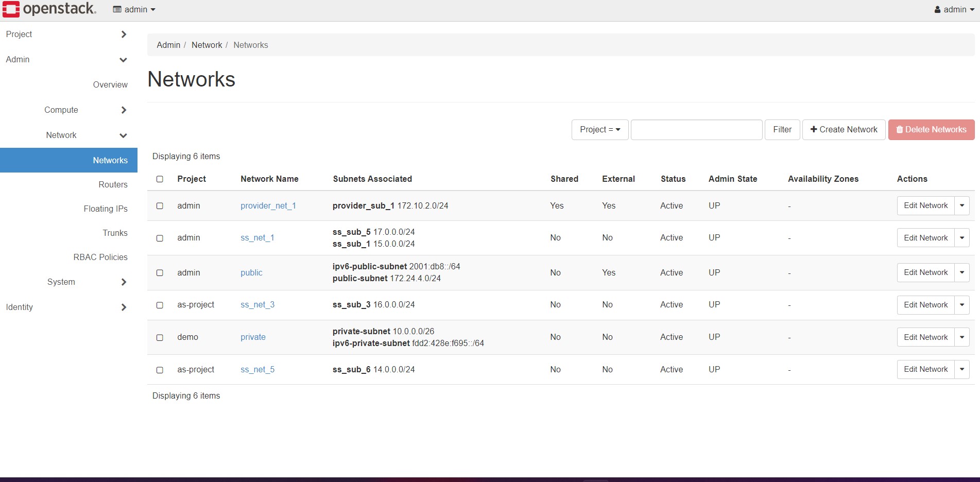Tick the checkbox for private network
The width and height of the screenshot is (980, 482).
point(160,337)
